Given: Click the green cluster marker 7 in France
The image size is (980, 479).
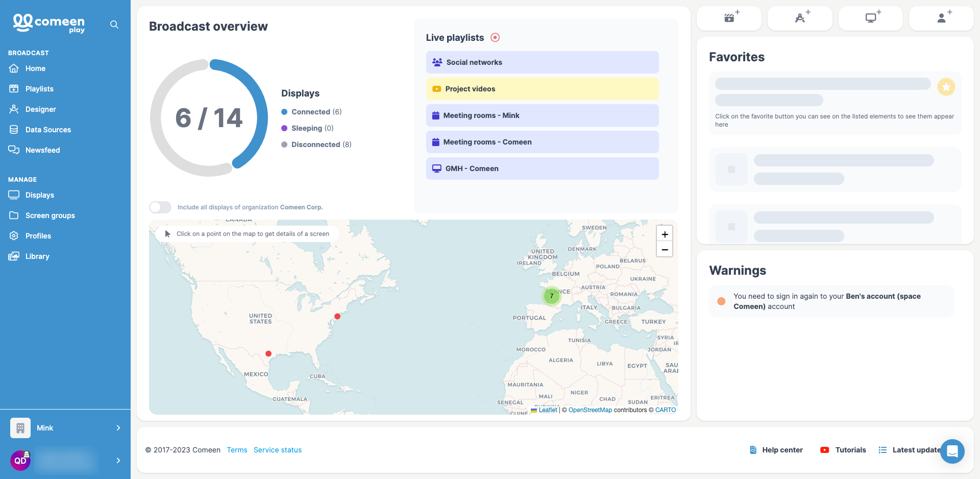Looking at the screenshot, I should tap(551, 296).
